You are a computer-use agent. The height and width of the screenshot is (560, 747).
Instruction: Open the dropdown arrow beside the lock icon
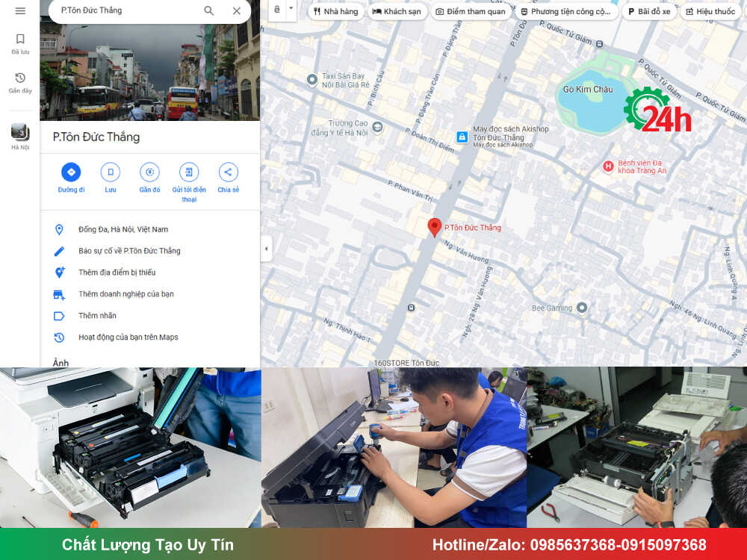click(291, 10)
